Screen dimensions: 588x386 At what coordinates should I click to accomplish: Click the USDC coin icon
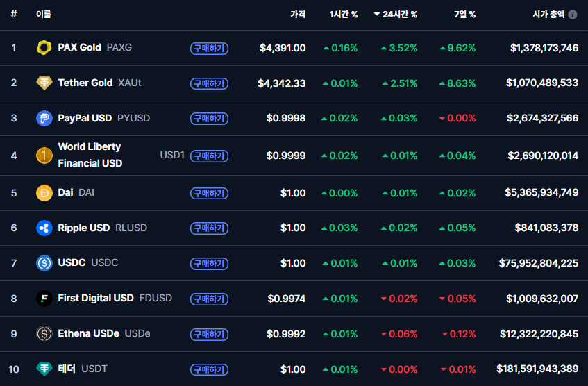tap(44, 263)
